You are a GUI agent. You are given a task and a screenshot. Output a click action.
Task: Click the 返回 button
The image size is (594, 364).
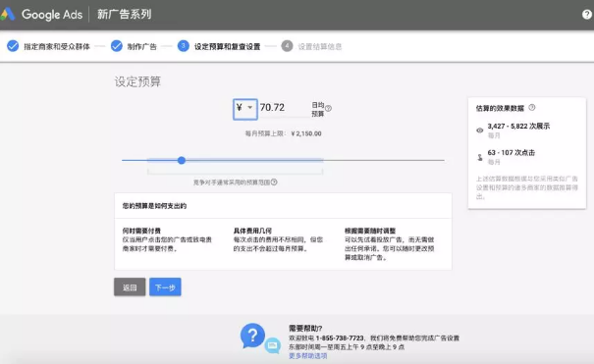130,287
